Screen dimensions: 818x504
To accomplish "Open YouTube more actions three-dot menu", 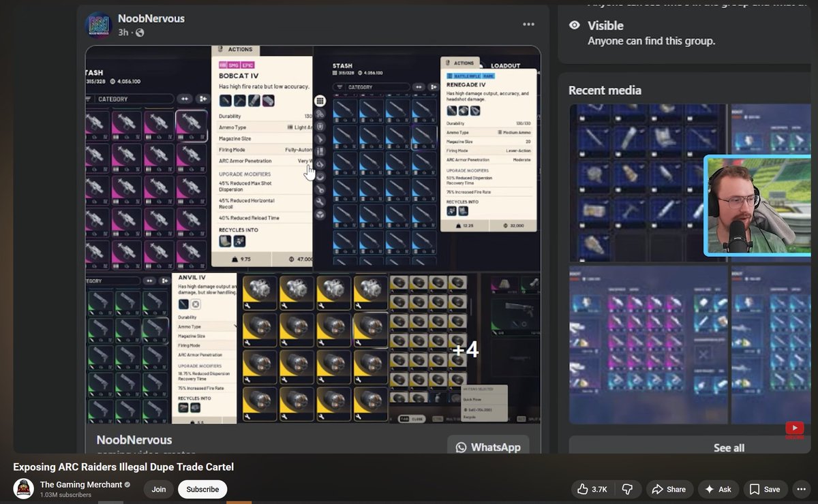I will (x=801, y=489).
